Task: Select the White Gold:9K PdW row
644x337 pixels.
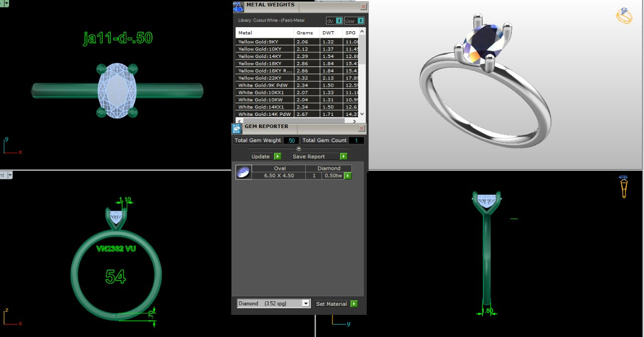Action: (297, 85)
